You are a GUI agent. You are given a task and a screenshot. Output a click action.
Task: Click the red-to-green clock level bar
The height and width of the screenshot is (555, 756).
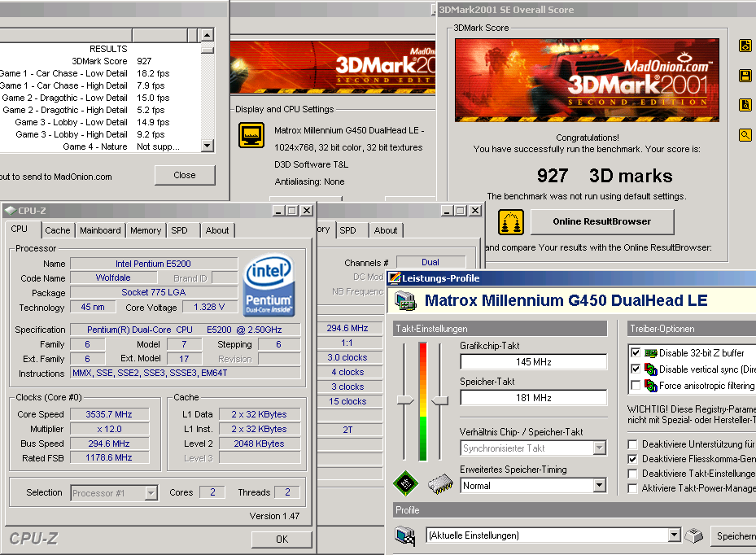pyautogui.click(x=423, y=401)
